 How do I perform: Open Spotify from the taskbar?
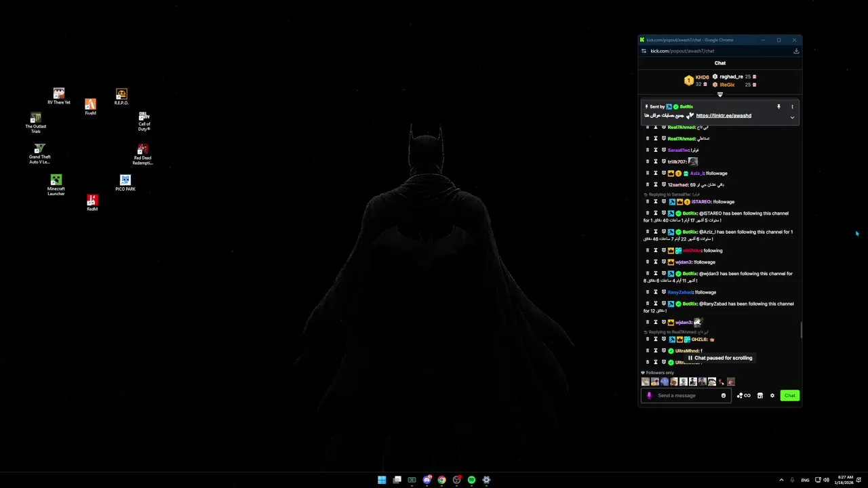click(471, 480)
